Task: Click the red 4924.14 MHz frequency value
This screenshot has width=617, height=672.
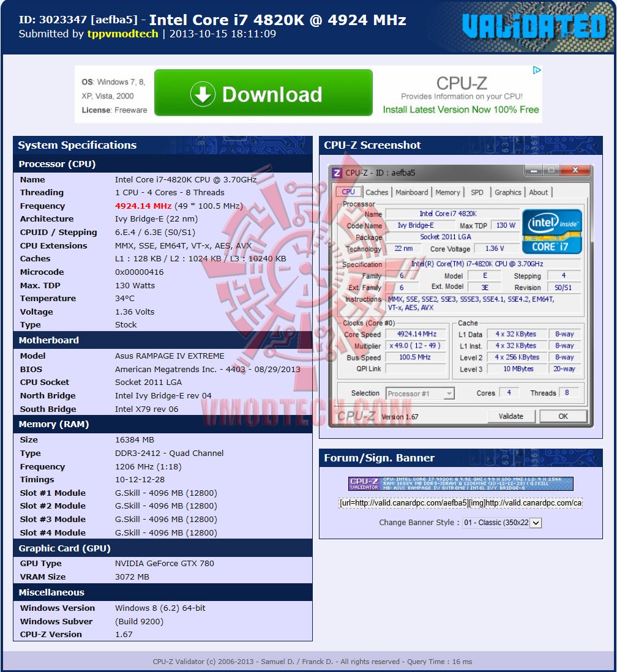Action: [x=143, y=206]
